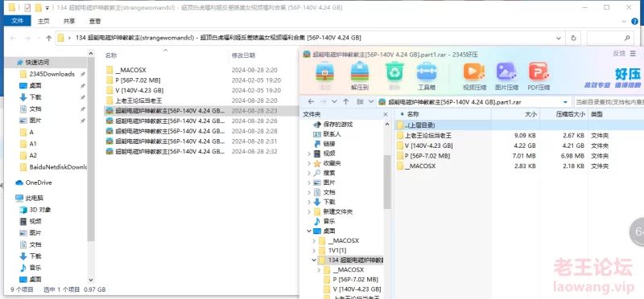
Task: Collapse 桌面 node in 好压 tree
Action: pos(309,231)
